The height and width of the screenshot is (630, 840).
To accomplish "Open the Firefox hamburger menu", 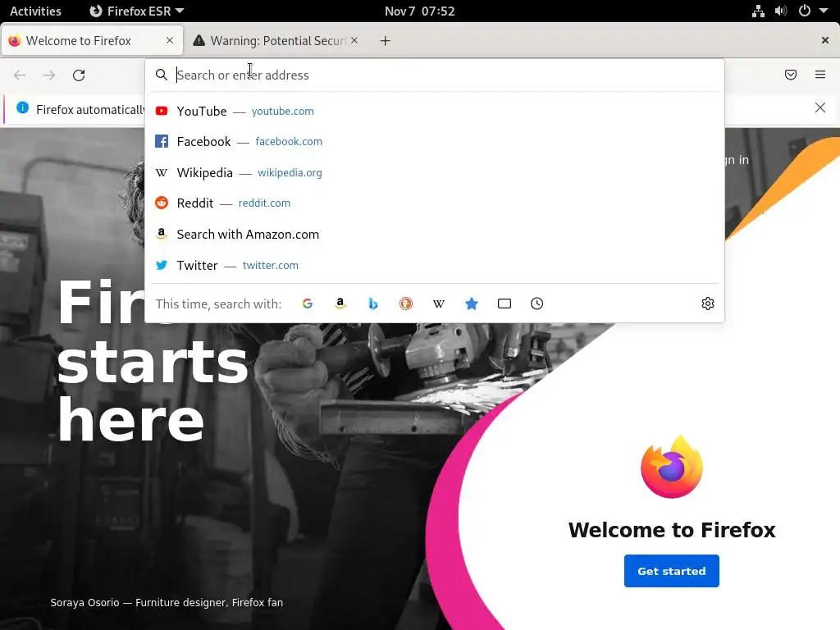I will (820, 75).
